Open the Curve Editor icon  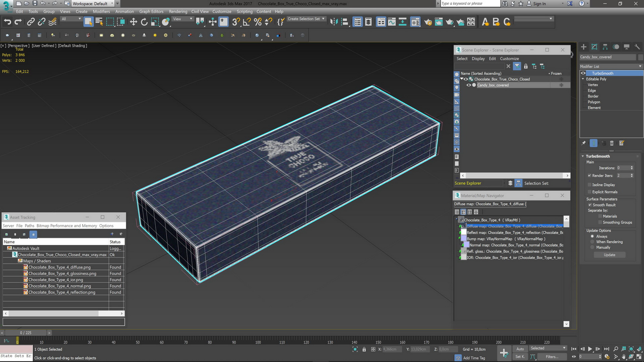point(392,22)
